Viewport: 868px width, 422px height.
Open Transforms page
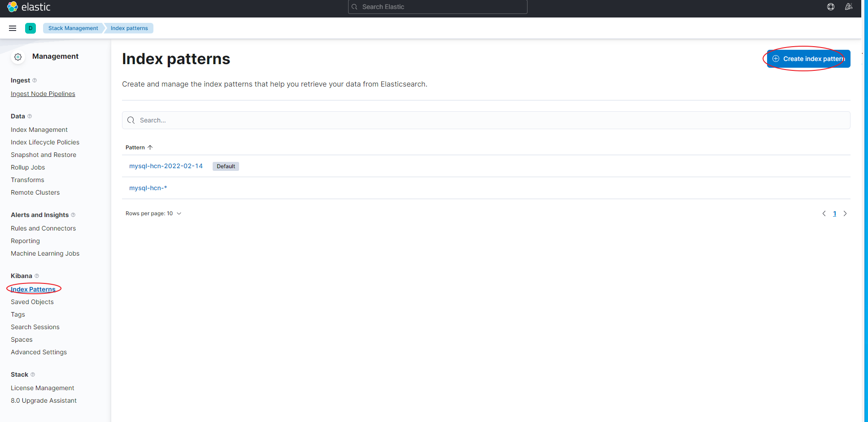pos(27,180)
